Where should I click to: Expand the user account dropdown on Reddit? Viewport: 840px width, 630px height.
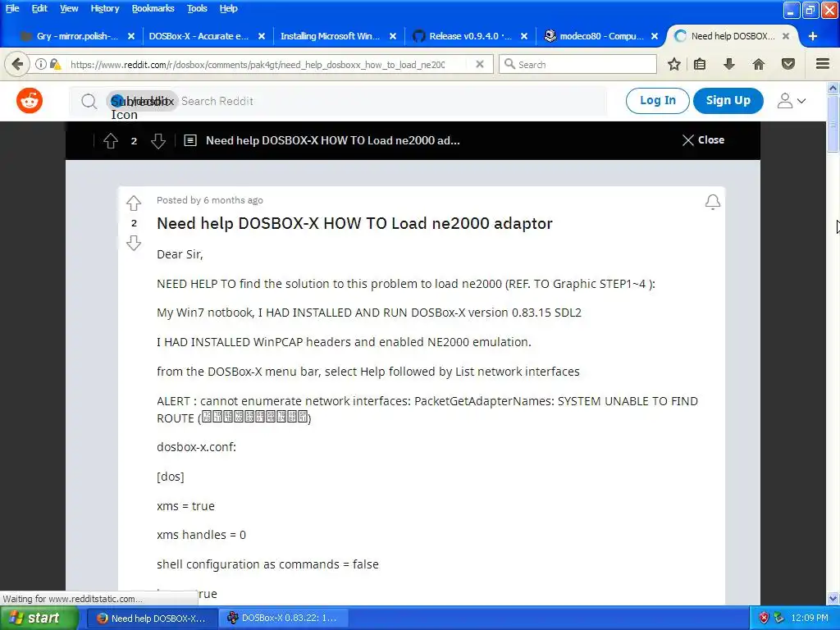[x=792, y=101]
